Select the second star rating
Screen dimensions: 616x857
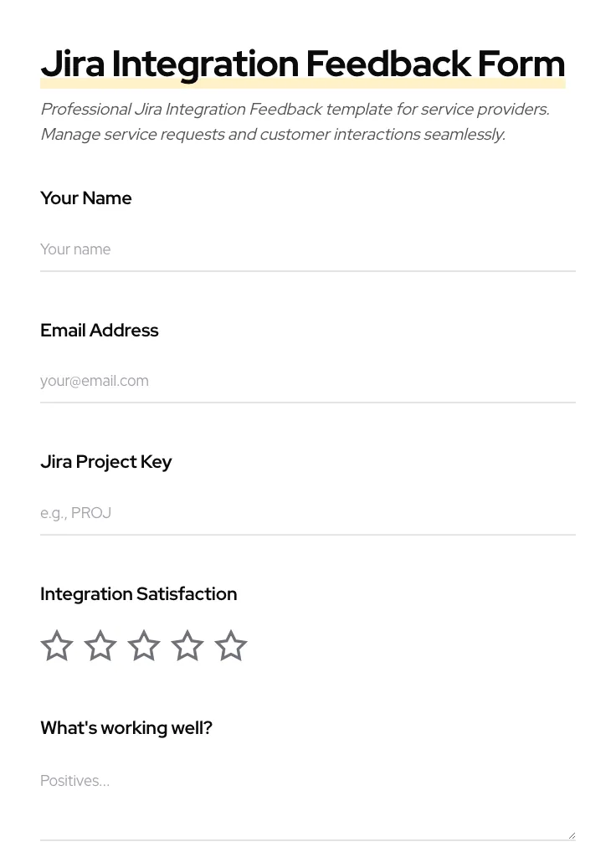100,645
